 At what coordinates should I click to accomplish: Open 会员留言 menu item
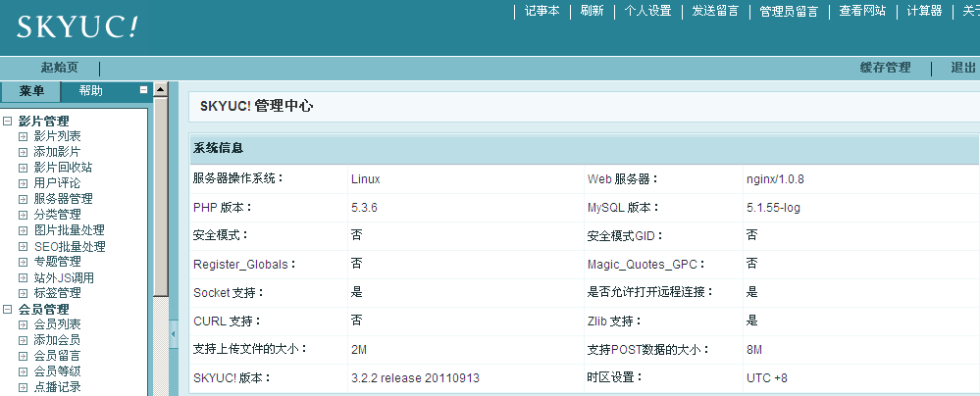(x=57, y=356)
